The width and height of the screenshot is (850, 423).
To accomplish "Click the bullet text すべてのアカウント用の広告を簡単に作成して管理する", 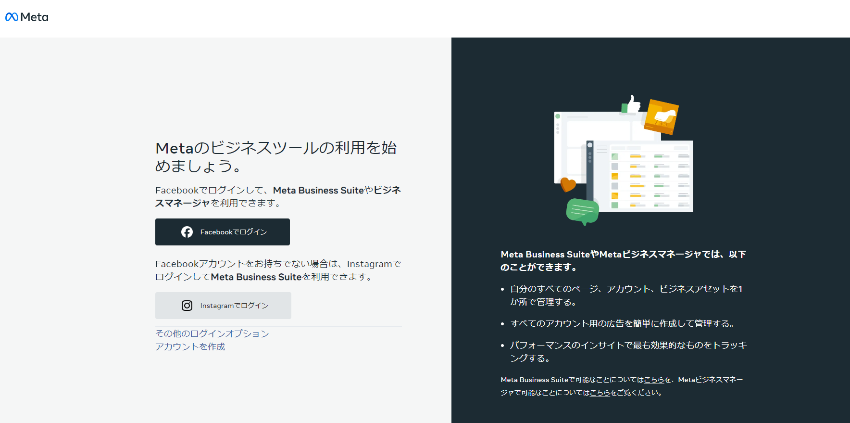I will click(x=622, y=324).
